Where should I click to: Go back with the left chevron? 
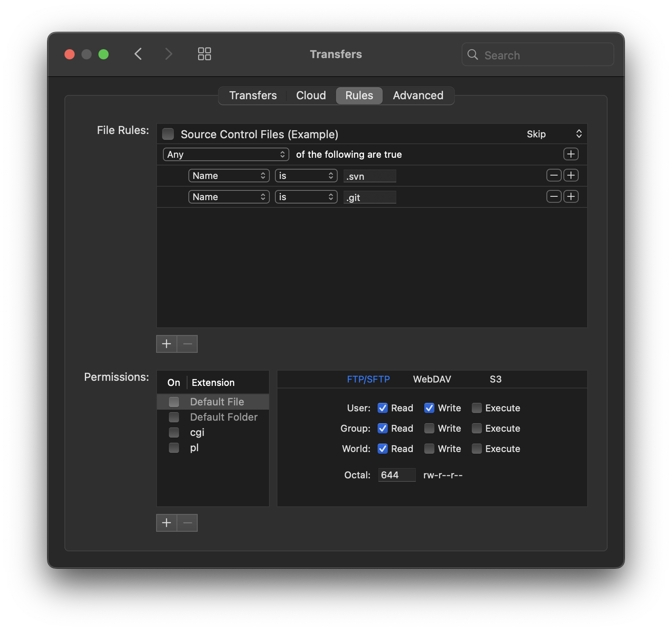(138, 54)
